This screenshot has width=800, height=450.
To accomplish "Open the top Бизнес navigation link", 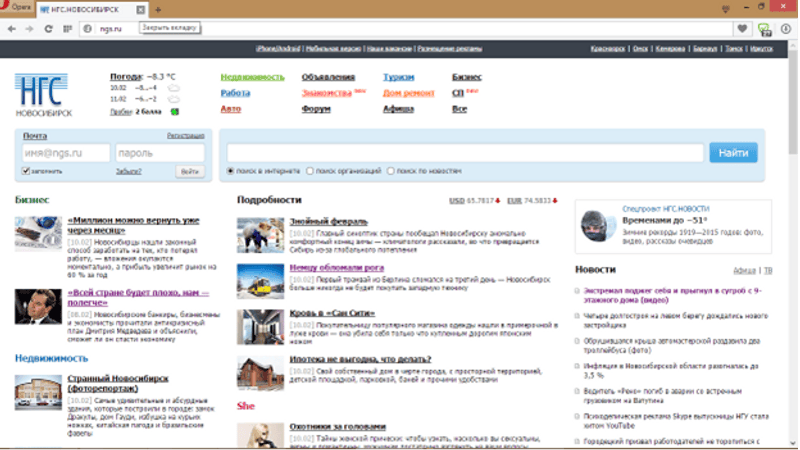I will 467,77.
